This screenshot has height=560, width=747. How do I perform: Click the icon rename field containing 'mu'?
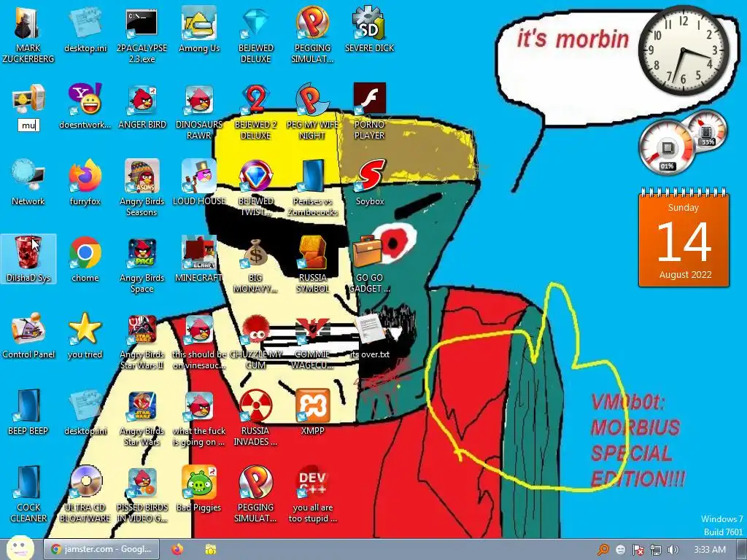click(x=28, y=125)
